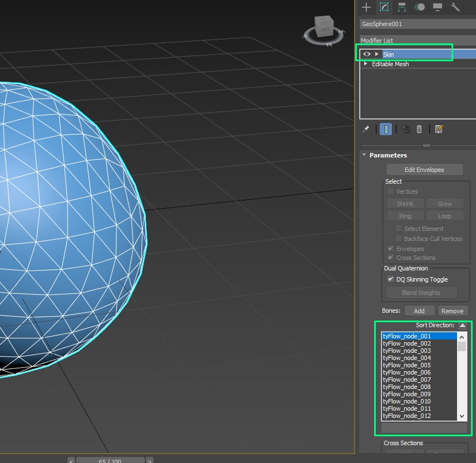Expand the Skin modifier sub-objects
The image size is (476, 463).
(x=376, y=54)
